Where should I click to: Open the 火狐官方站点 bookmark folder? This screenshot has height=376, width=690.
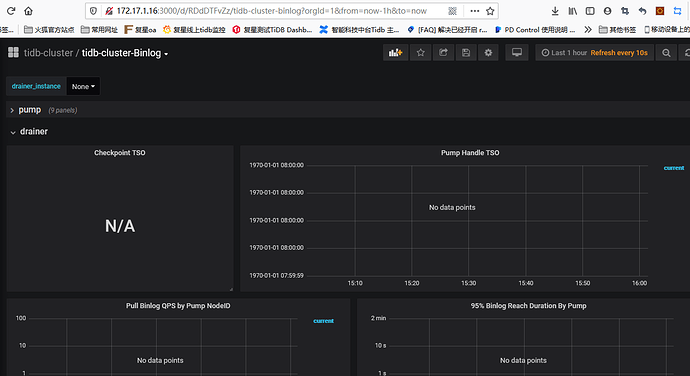click(49, 29)
